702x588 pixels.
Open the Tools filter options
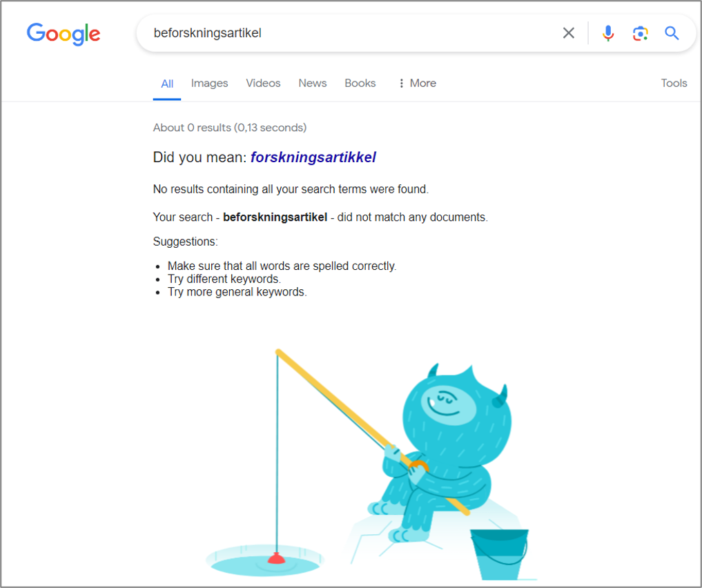point(674,84)
